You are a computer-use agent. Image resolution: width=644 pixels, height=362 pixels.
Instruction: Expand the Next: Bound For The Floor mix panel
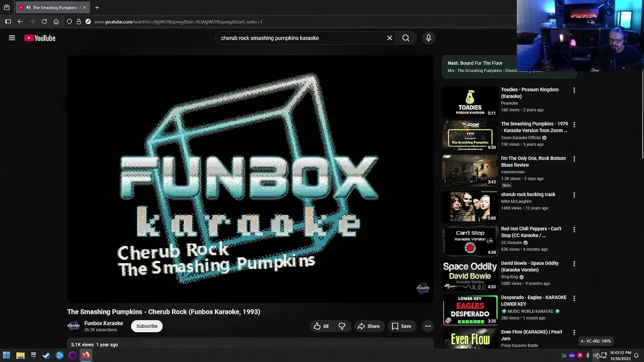(x=509, y=66)
